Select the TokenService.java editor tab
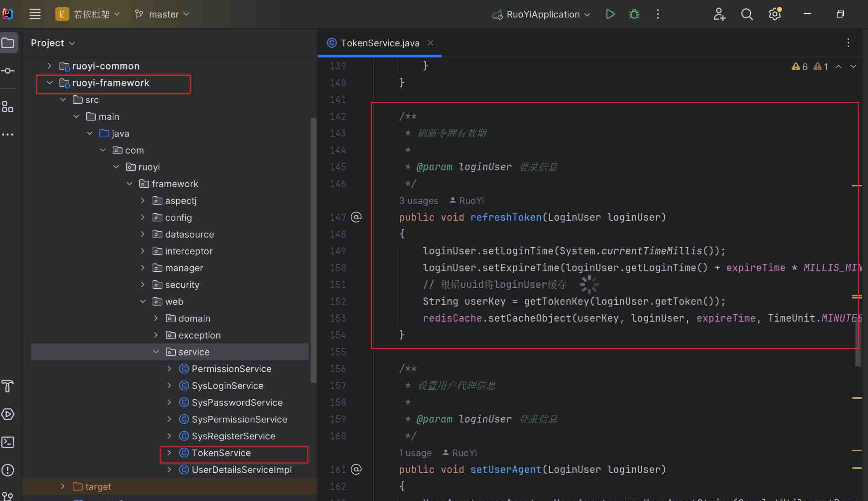Viewport: 868px width, 501px height. tap(380, 43)
